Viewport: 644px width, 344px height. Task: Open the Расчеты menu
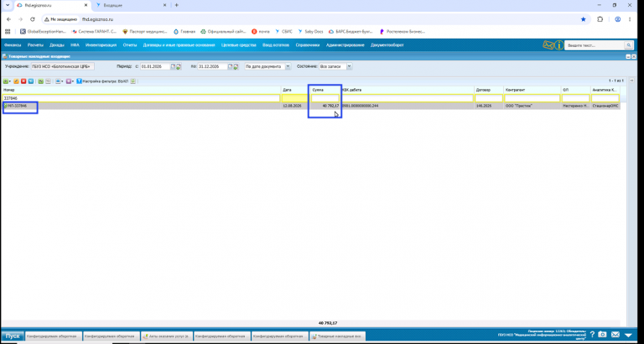35,45
